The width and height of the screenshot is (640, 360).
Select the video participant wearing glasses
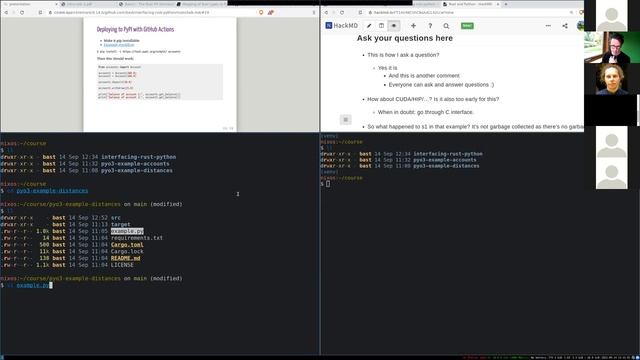pyautogui.click(x=612, y=47)
